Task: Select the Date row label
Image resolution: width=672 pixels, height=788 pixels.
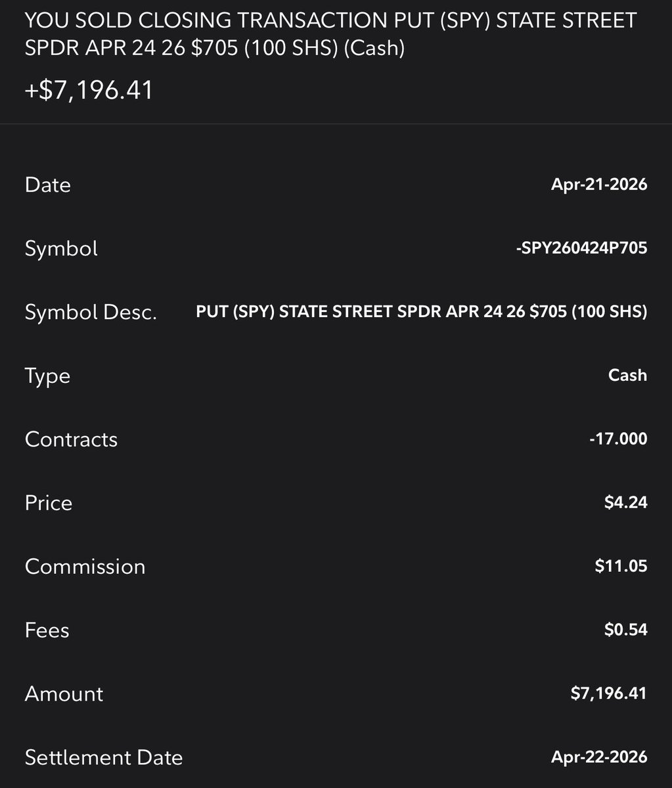Action: click(47, 185)
